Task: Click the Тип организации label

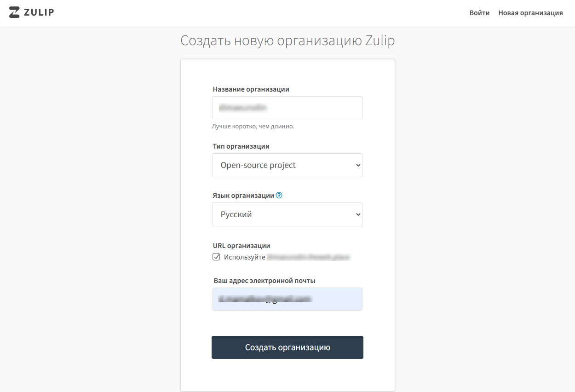Action: click(241, 146)
